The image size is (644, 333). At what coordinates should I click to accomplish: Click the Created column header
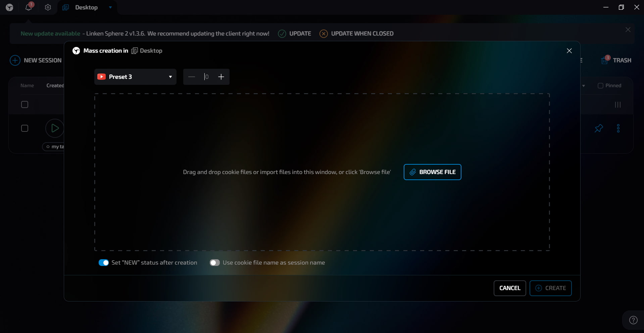pos(55,86)
